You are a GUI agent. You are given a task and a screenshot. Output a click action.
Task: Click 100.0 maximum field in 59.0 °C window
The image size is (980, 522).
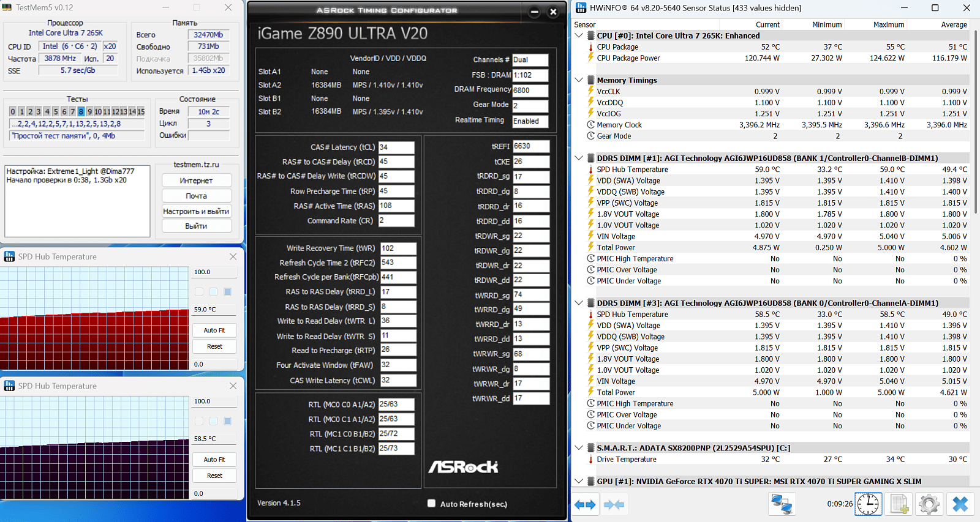click(x=214, y=272)
